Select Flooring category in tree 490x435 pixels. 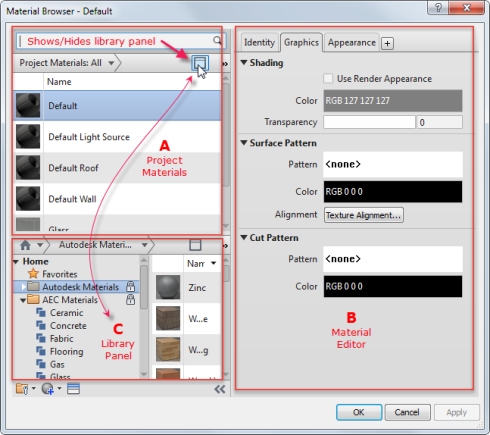click(x=66, y=351)
